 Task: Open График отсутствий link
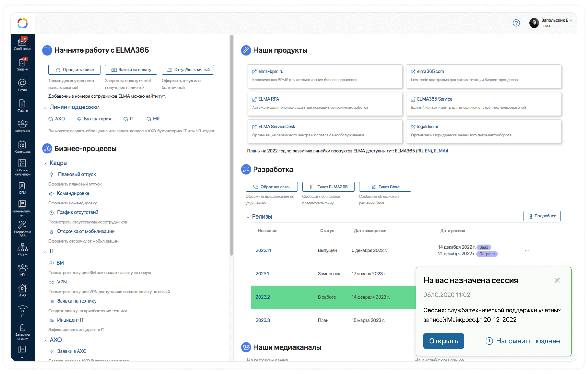tap(78, 212)
